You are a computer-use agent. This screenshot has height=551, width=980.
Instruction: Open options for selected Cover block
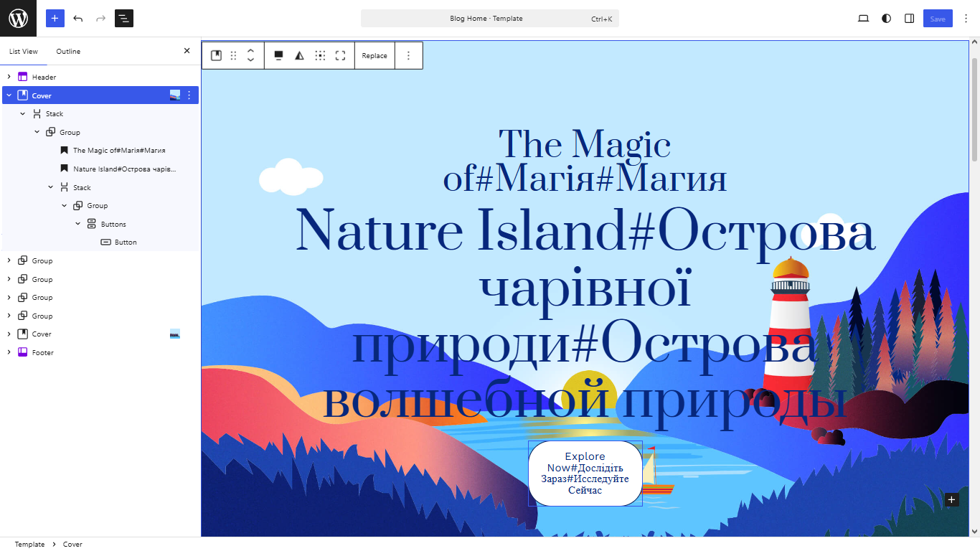189,95
